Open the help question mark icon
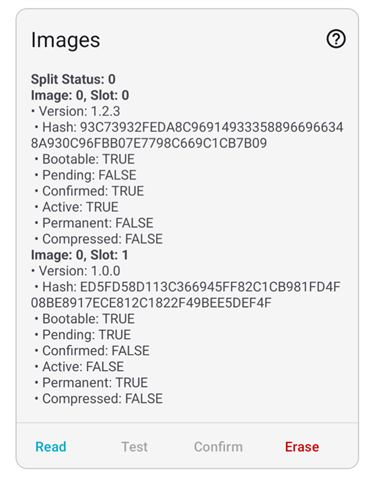 pos(336,39)
